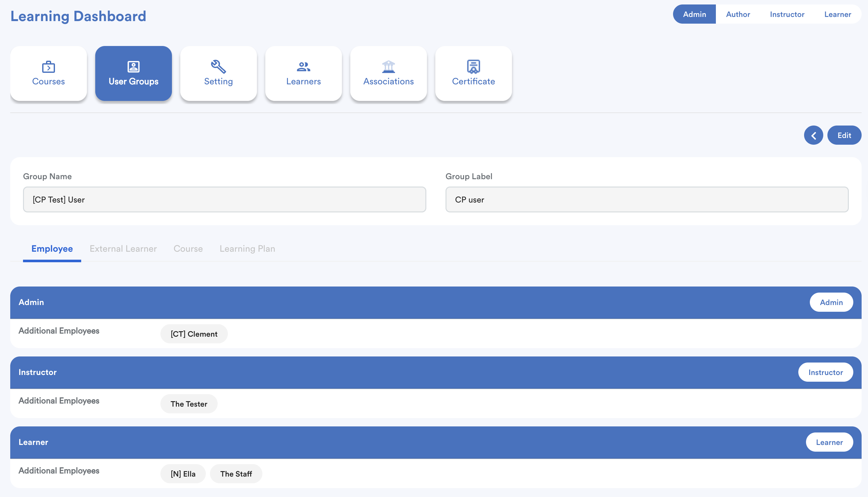The width and height of the screenshot is (868, 497).
Task: Open the Course tab
Action: 188,249
